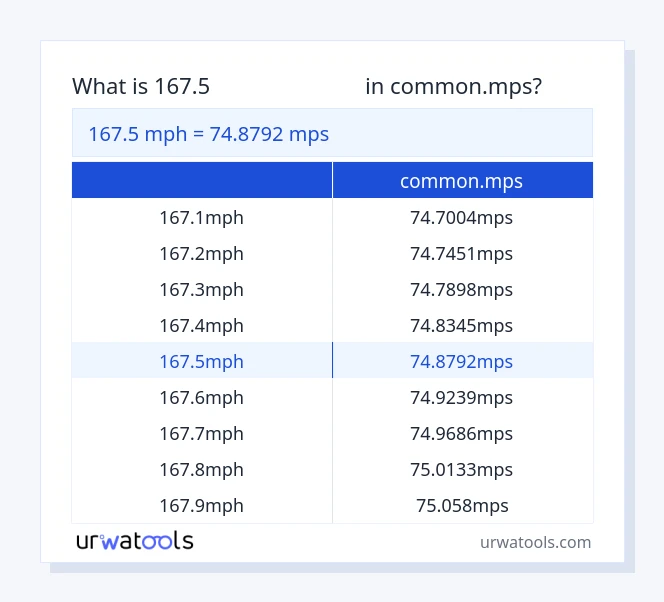Open the urwatools.com link
This screenshot has height=602, width=664.
tap(535, 542)
